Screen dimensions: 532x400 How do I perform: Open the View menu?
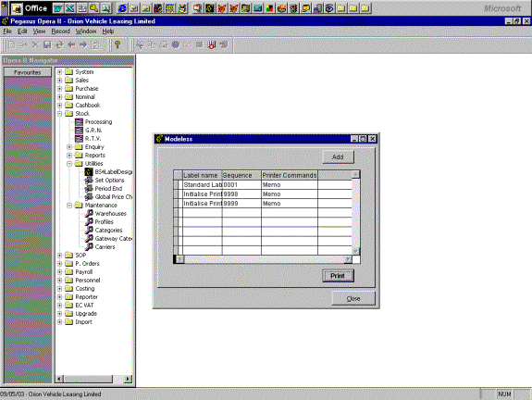(x=39, y=31)
